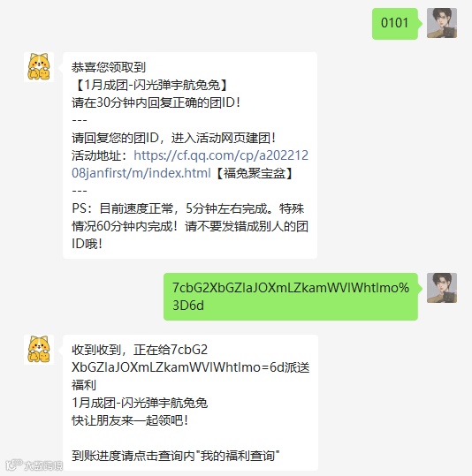The height and width of the screenshot is (476, 472).
Task: Click the 请在30分钟内回复正确的团ID reminder line
Action: coord(156,102)
